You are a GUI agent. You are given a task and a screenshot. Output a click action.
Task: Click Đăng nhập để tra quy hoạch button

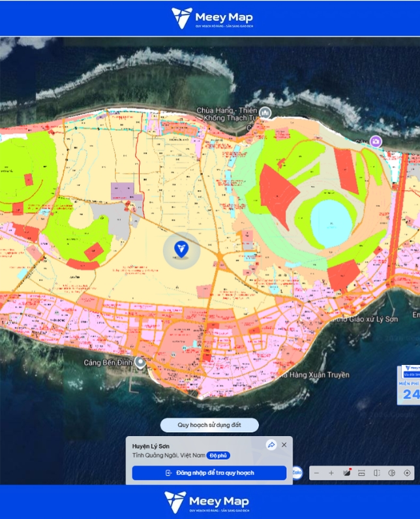(x=209, y=473)
